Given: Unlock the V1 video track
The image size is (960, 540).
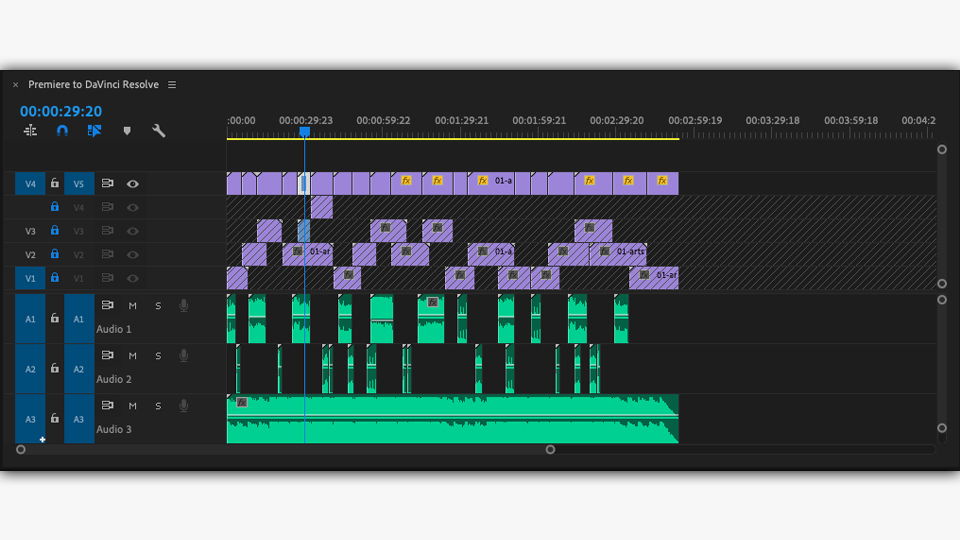Looking at the screenshot, I should [54, 277].
